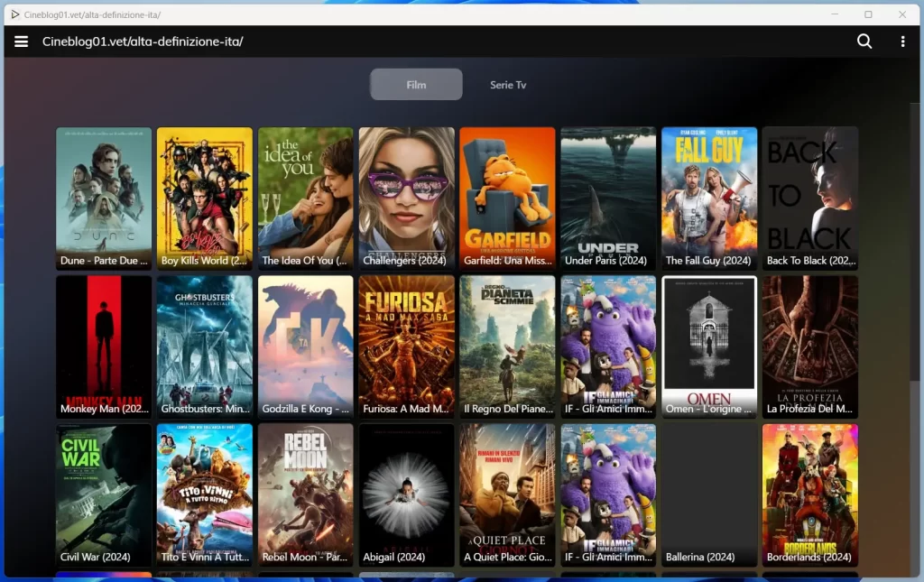Viewport: 924px width, 582px height.
Task: Switch to the Serie Tv tab
Action: (x=508, y=84)
